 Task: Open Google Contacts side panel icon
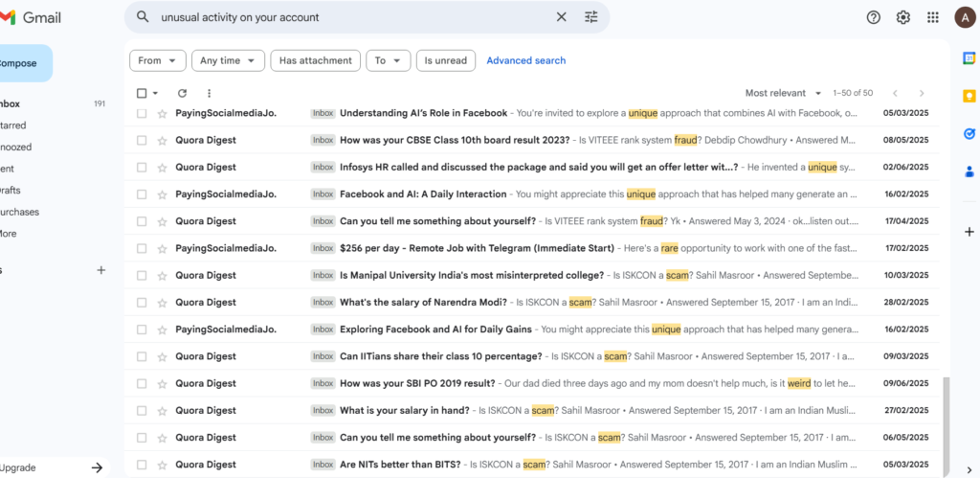pos(969,171)
